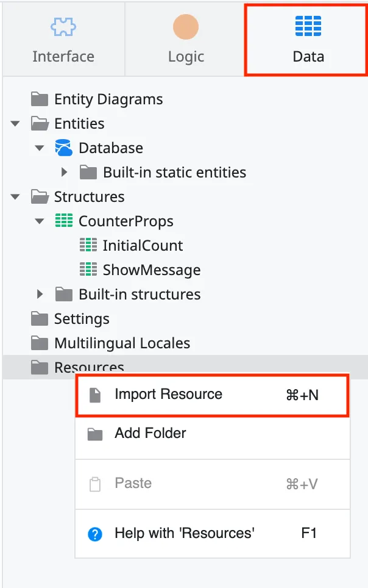This screenshot has height=588, width=368.
Task: Click the help question-mark icon beside Help entry
Action: click(x=95, y=533)
